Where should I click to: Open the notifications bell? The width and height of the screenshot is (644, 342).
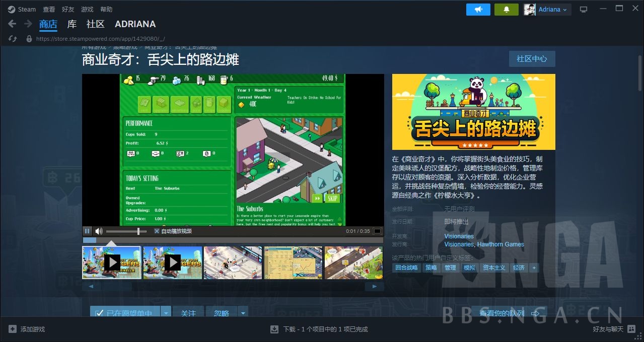pyautogui.click(x=507, y=9)
